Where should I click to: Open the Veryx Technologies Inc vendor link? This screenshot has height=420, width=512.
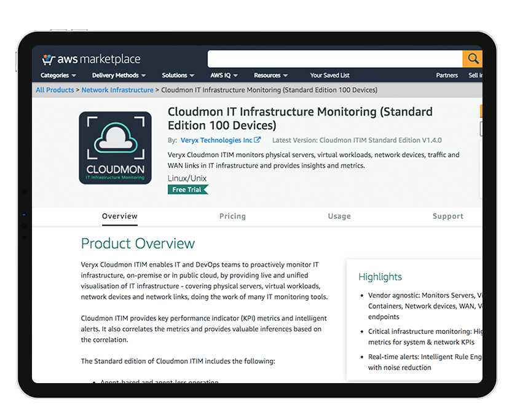click(x=216, y=140)
